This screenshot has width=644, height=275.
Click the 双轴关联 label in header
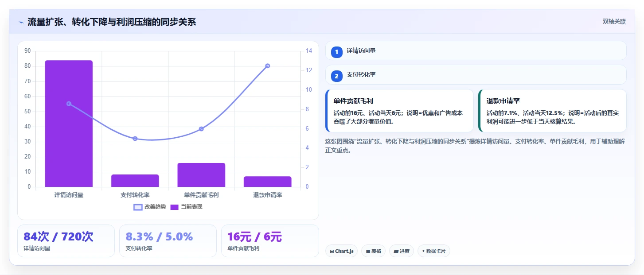coord(614,22)
